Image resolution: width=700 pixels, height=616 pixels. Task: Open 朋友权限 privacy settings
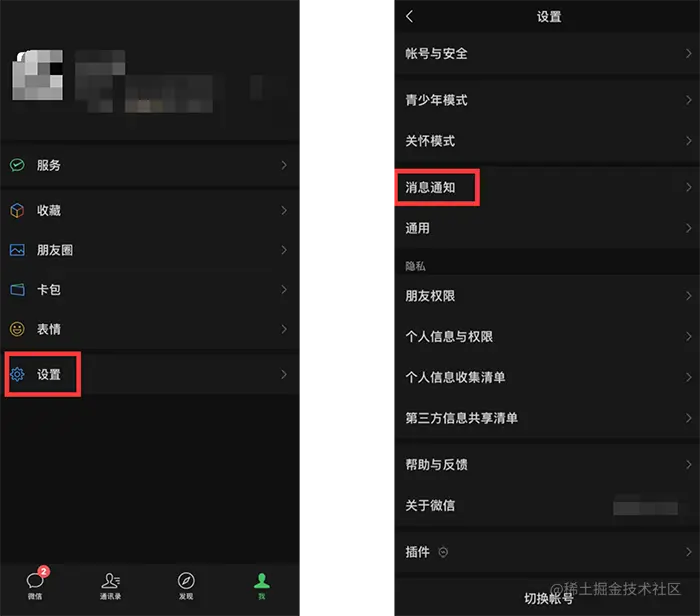pyautogui.click(x=547, y=296)
